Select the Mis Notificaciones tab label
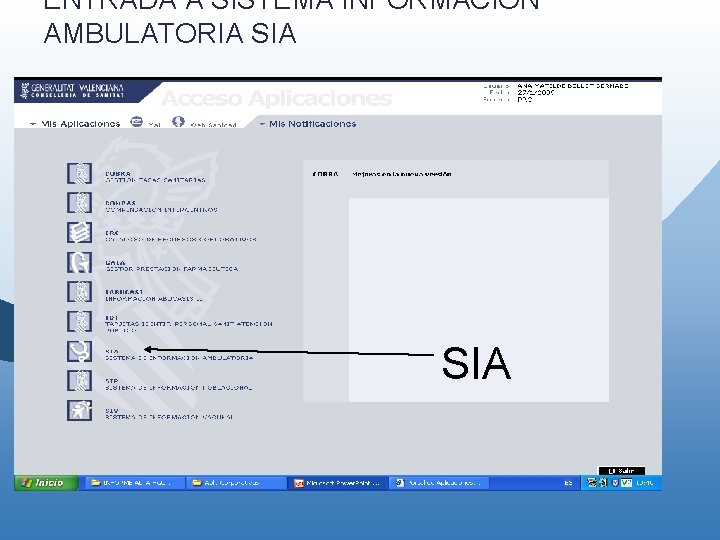This screenshot has height=540, width=720. [312, 124]
